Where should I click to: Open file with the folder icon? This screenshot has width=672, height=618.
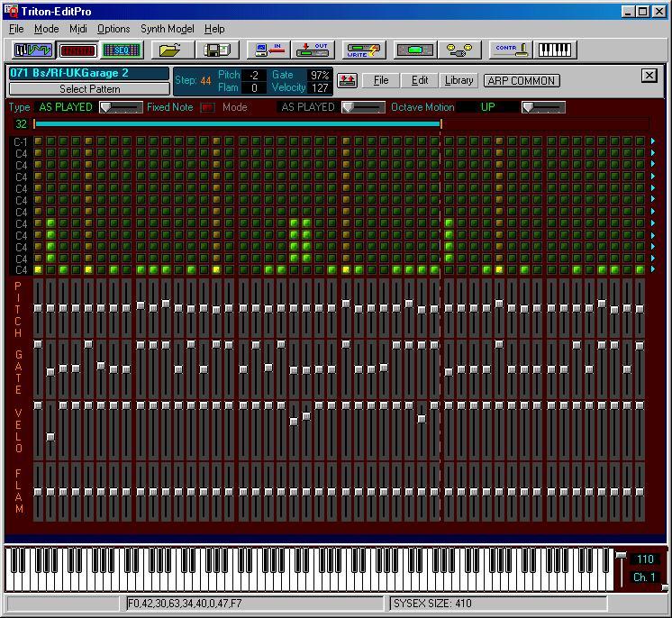pos(171,50)
